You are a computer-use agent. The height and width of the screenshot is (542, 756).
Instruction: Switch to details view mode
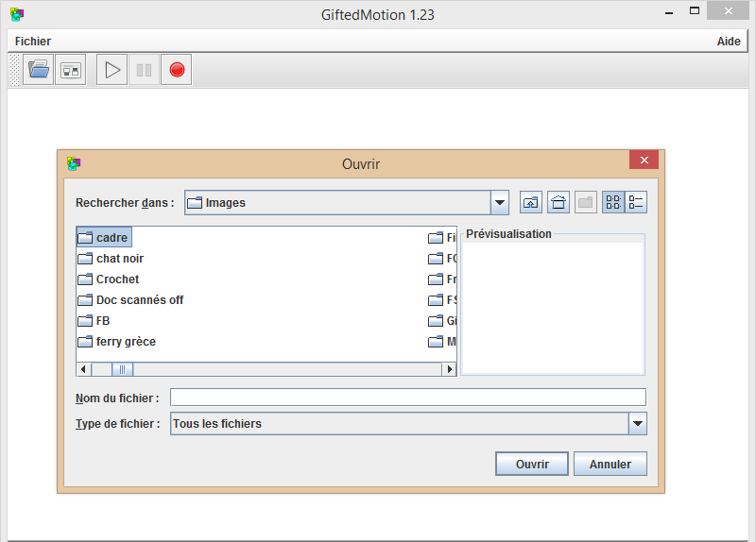(x=636, y=202)
